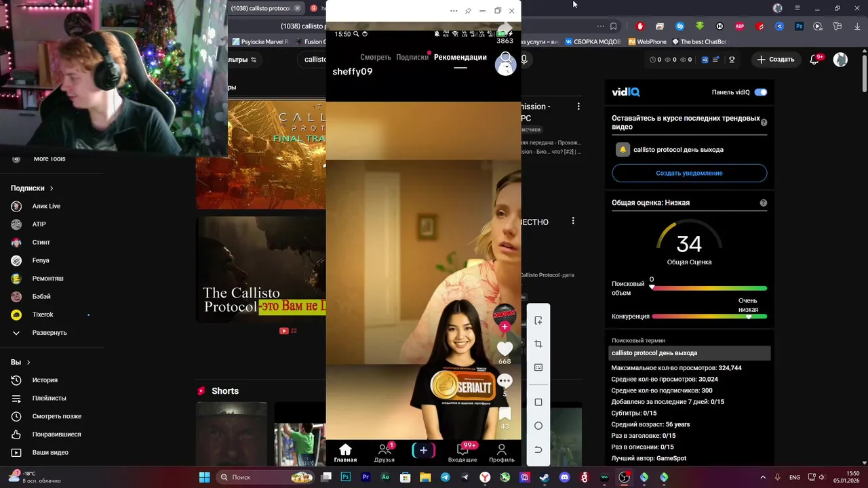Select the Рекомендации tab in TikTok
This screenshot has width=868, height=488.
[460, 58]
